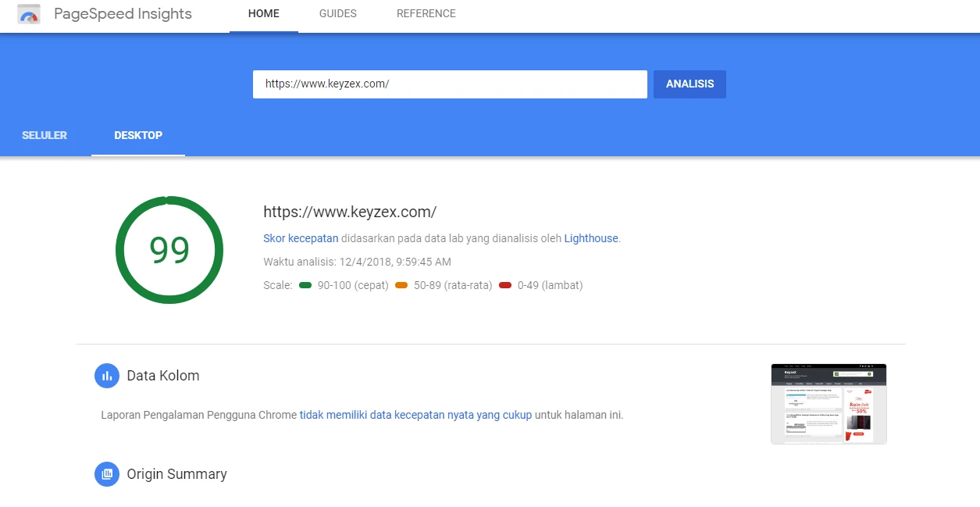The width and height of the screenshot is (980, 507).
Task: Focus the URL input field
Action: click(450, 84)
